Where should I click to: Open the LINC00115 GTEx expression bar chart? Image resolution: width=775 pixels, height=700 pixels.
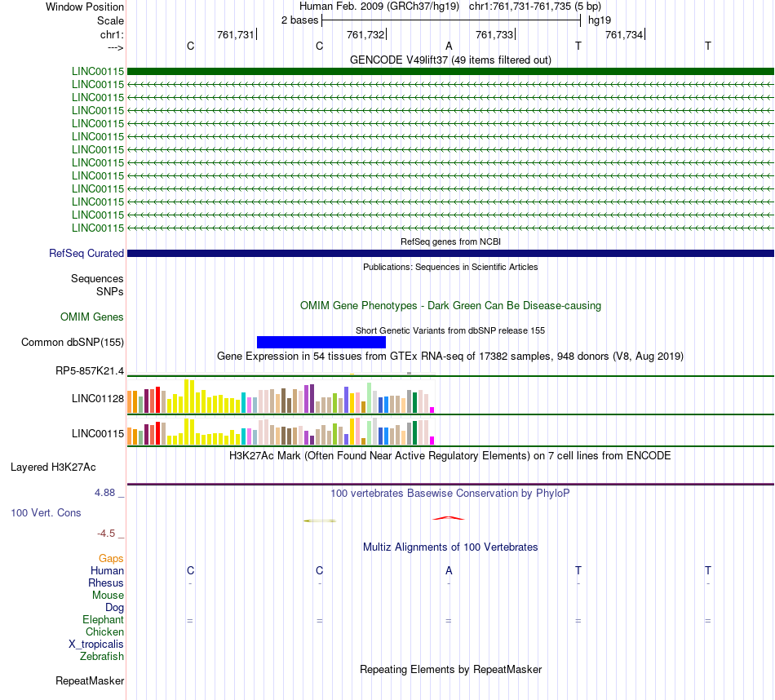(281, 431)
